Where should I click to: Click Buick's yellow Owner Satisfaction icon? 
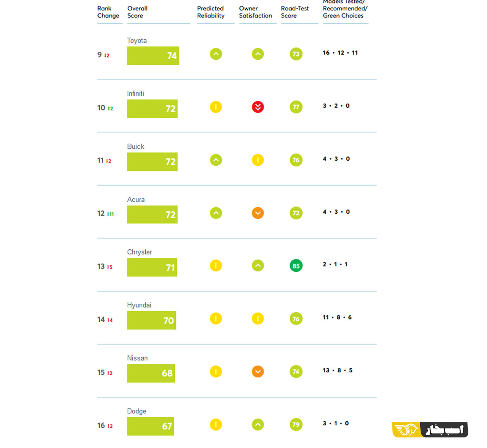258,160
